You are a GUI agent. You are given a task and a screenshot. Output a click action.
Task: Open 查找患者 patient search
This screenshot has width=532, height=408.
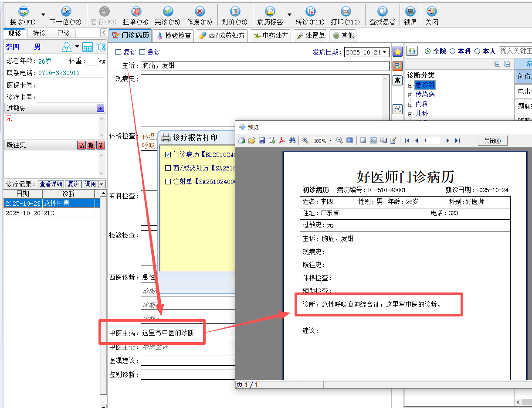[382, 12]
